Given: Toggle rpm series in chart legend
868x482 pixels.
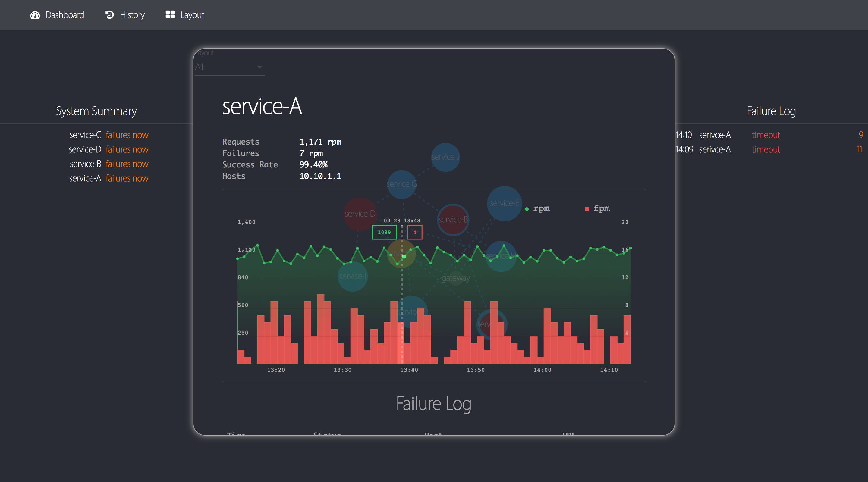Looking at the screenshot, I should [x=538, y=208].
